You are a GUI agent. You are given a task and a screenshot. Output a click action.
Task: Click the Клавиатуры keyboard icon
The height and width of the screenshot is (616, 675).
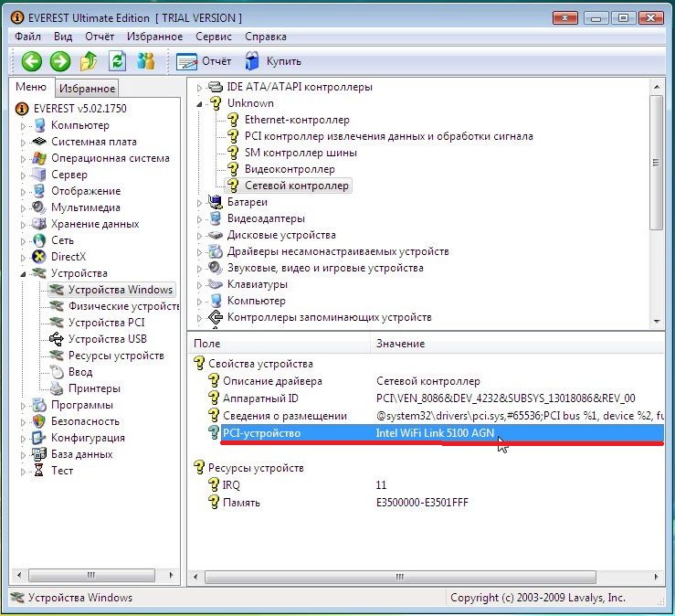click(215, 284)
